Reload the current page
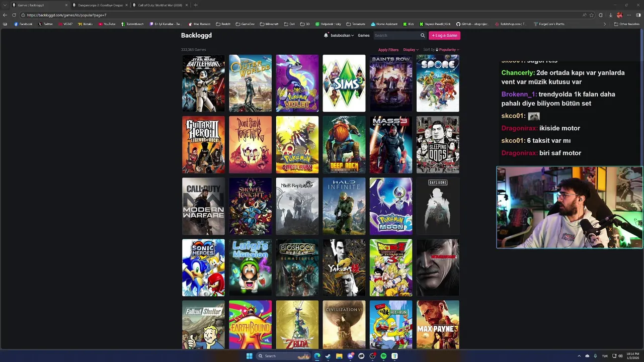Viewport: 644px width, 362px height. (x=14, y=15)
